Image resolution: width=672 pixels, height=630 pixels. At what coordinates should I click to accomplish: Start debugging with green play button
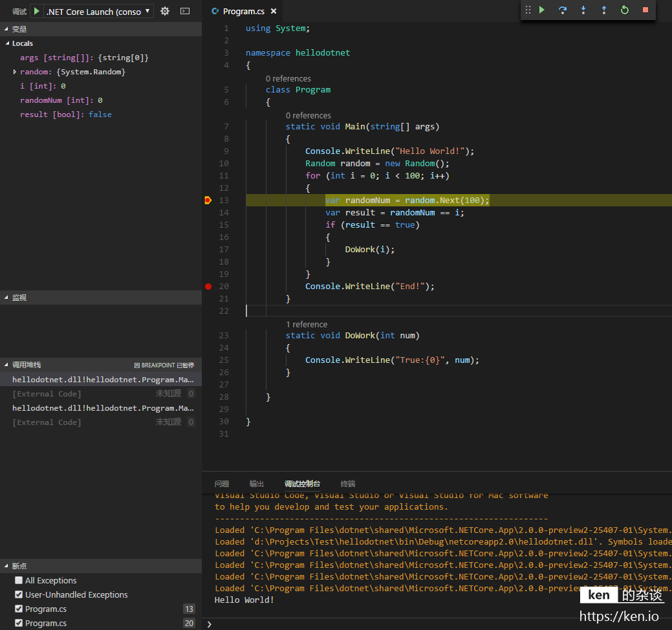37,11
